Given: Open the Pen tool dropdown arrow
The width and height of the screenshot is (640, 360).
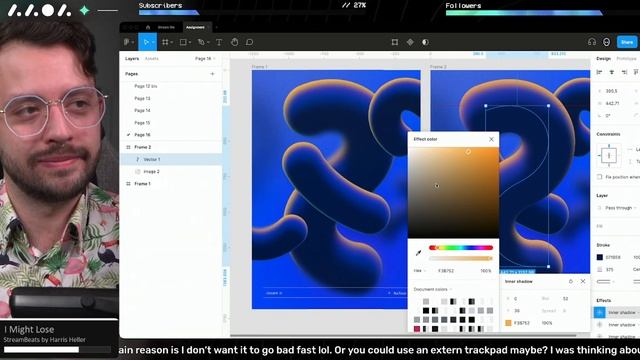Looking at the screenshot, I should click(208, 42).
